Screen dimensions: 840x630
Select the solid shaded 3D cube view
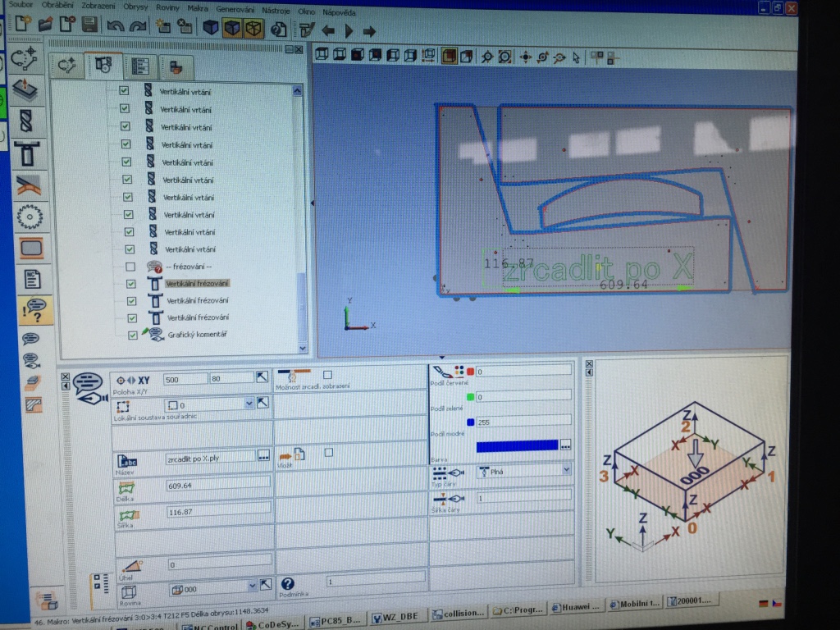click(x=212, y=28)
